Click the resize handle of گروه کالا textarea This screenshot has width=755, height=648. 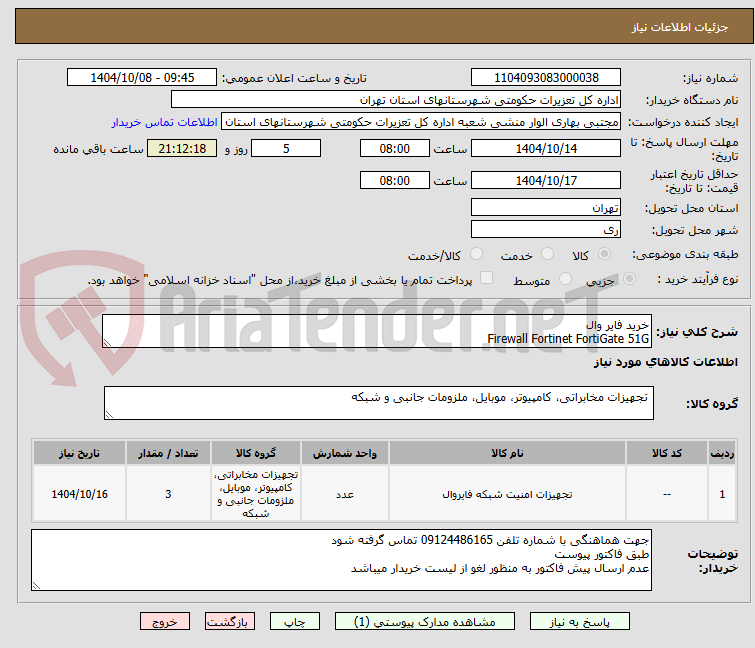click(109, 415)
